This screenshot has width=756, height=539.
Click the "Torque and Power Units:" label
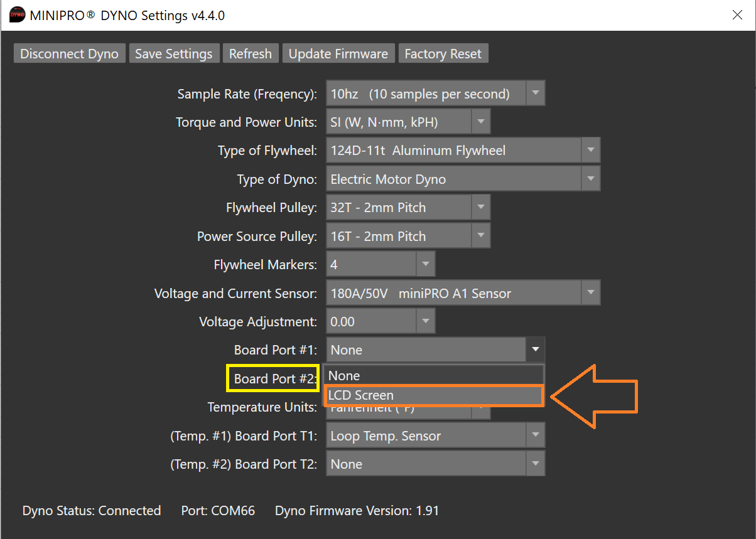point(247,122)
